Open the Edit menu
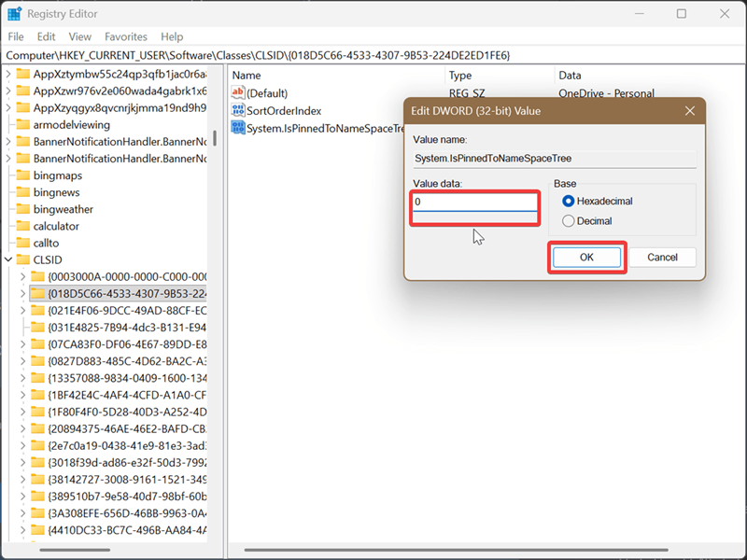Image resolution: width=747 pixels, height=560 pixels. click(46, 36)
